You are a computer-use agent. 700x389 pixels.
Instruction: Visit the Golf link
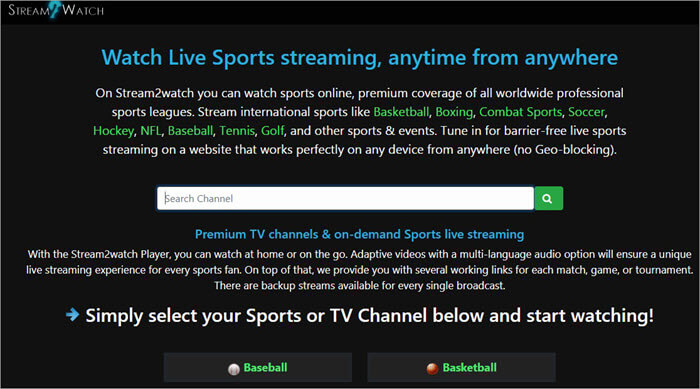(x=272, y=131)
